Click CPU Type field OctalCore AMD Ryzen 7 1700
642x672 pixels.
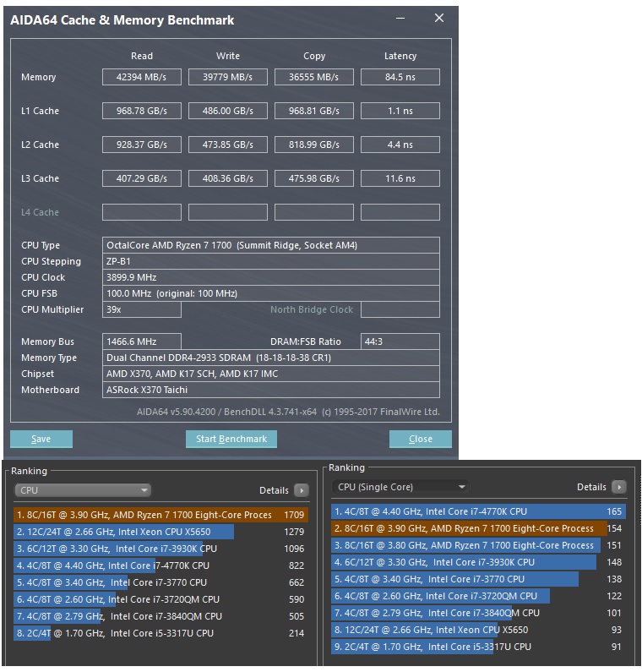[270, 245]
